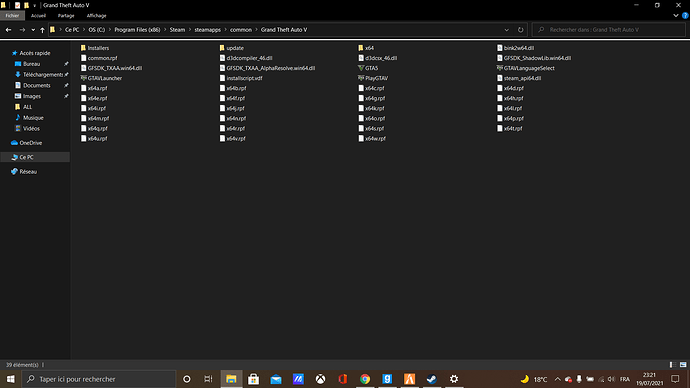The width and height of the screenshot is (690, 388).
Task: Click 'OS (C:)' in address breadcrumb
Action: 97,30
